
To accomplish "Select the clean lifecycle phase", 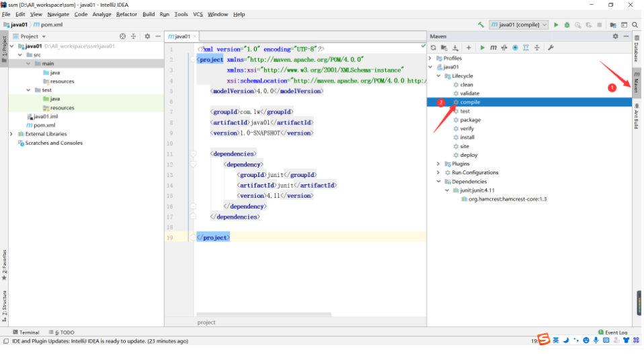I will [467, 85].
